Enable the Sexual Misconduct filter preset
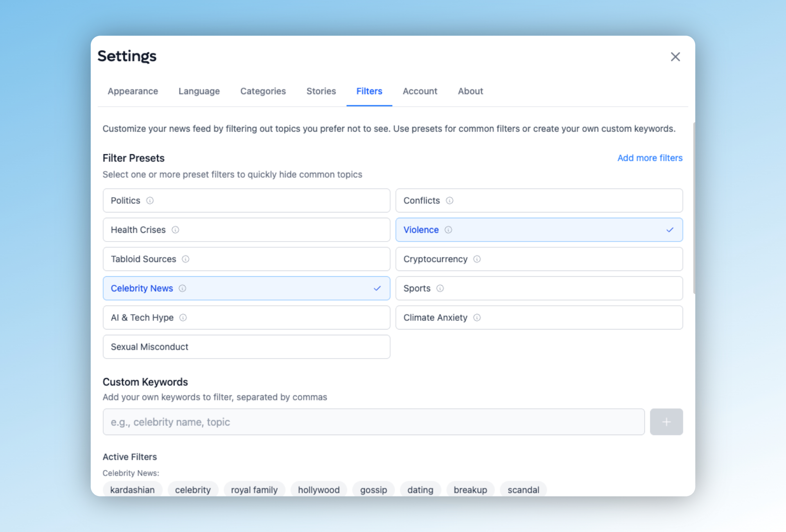 [246, 347]
